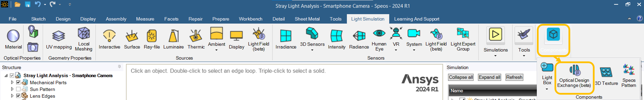644x100 pixels.
Task: Pin the Structure panel
Action: coord(119,67)
